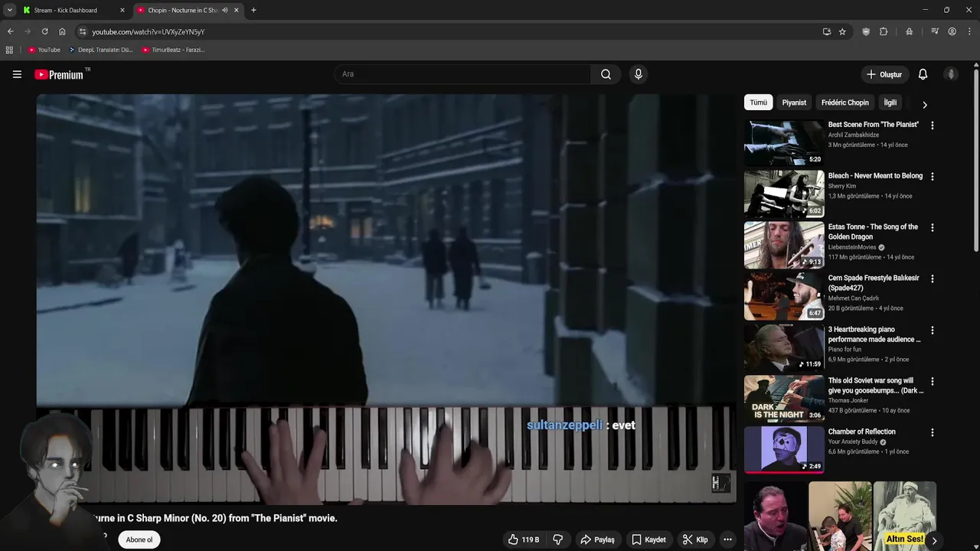Play Bleach Never Meant to Belong thumbnail
This screenshot has height=551, width=980.
784,194
